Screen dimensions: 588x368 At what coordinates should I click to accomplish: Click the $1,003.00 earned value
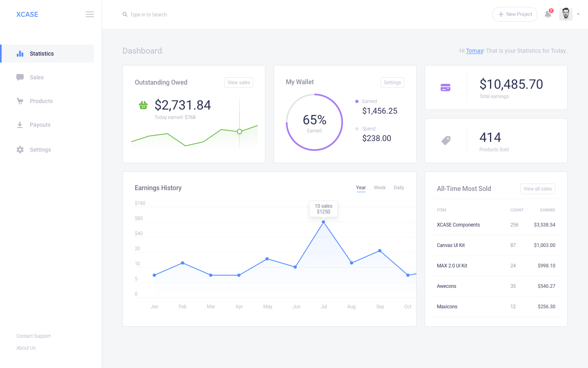tap(544, 245)
